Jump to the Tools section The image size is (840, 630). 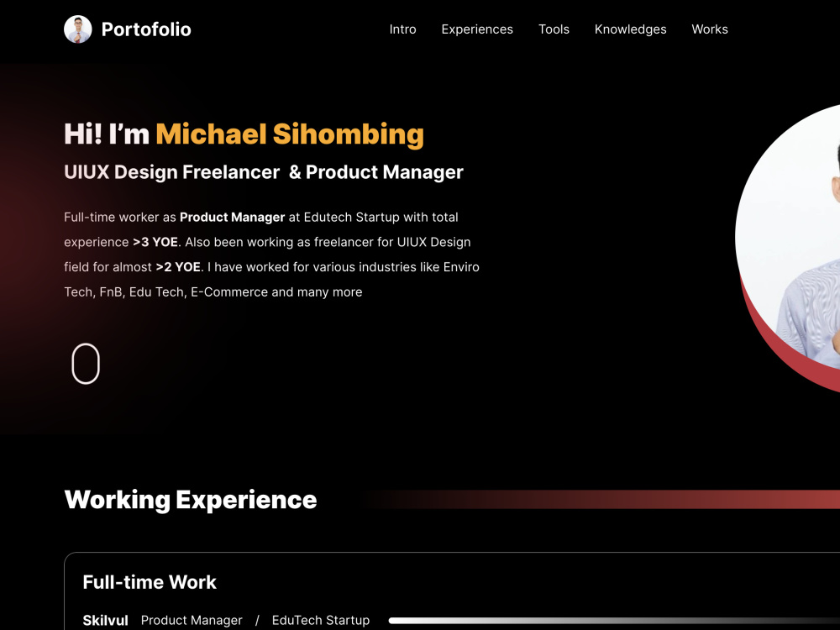[x=554, y=29]
